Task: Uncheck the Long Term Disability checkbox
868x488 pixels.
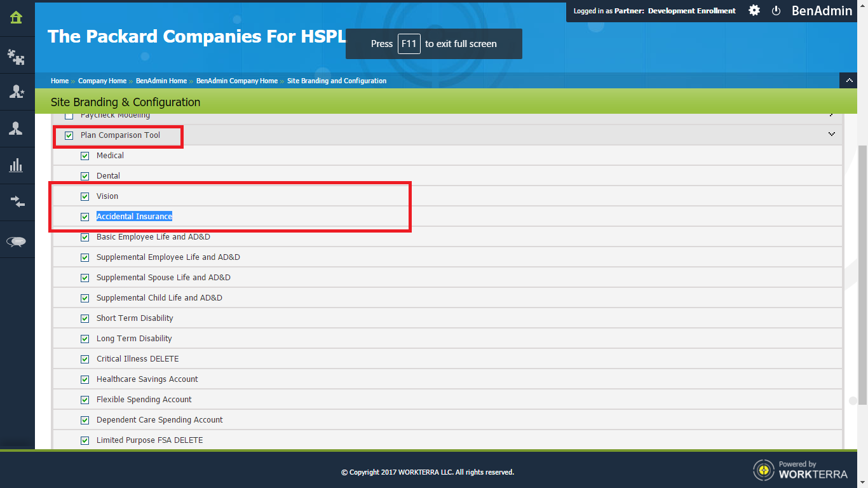Action: (85, 339)
